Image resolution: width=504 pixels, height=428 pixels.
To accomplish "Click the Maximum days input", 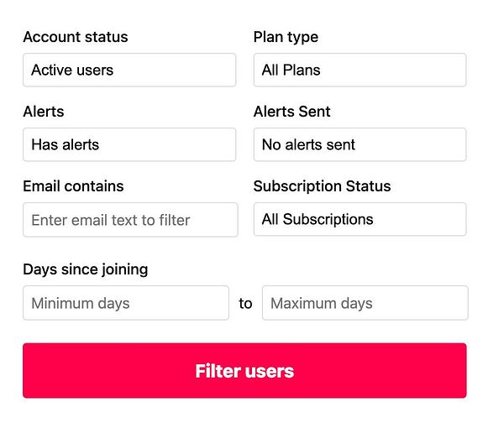I will pyautogui.click(x=365, y=303).
